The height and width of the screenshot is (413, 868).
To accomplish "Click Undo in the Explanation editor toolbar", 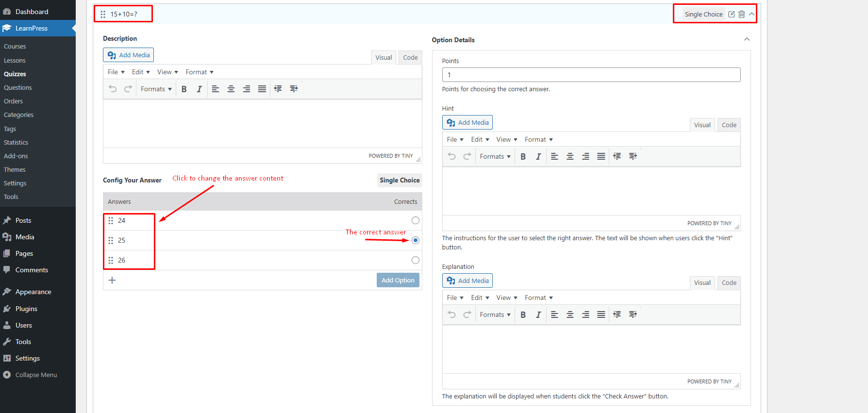I will pyautogui.click(x=451, y=314).
